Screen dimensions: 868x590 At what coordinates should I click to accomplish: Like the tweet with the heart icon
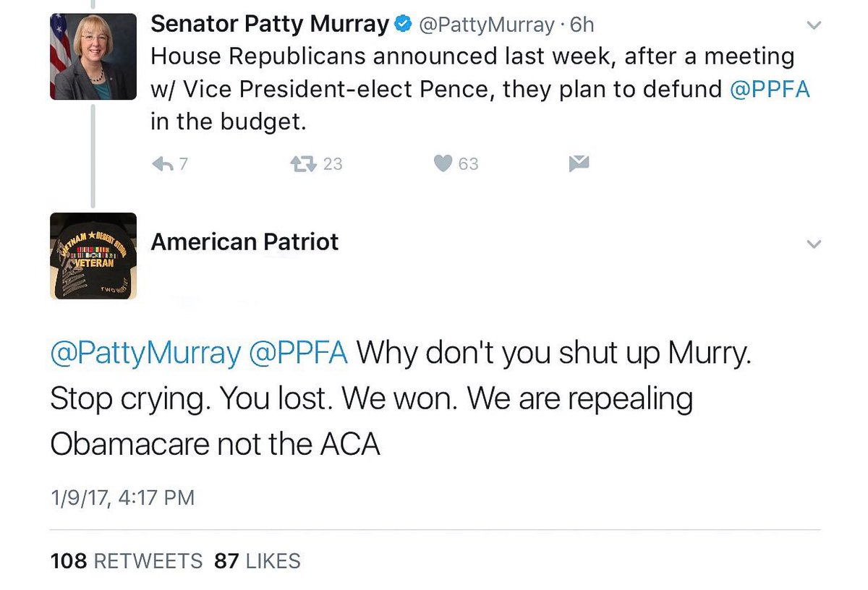point(443,164)
